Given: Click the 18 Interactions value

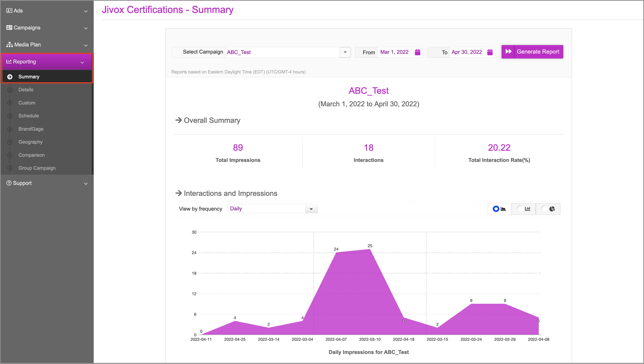Looking at the screenshot, I should coord(369,148).
